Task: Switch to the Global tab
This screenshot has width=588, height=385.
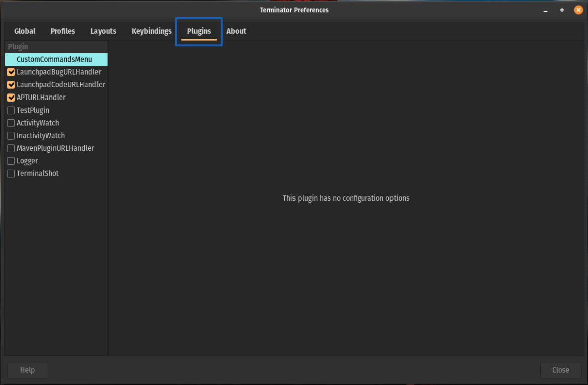Action: (24, 31)
